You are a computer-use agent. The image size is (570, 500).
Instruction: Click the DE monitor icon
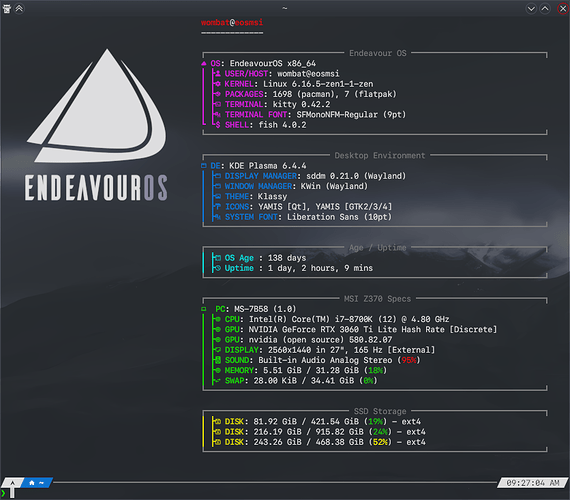204,166
